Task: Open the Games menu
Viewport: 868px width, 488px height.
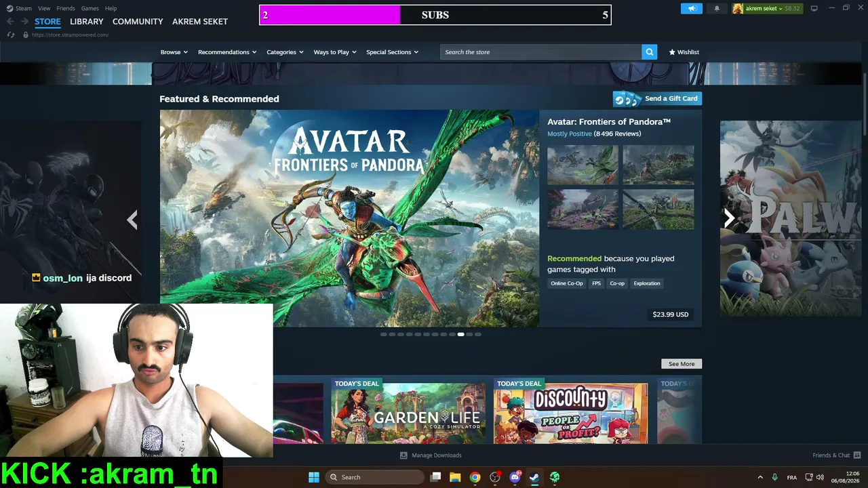Action: pyautogui.click(x=90, y=8)
